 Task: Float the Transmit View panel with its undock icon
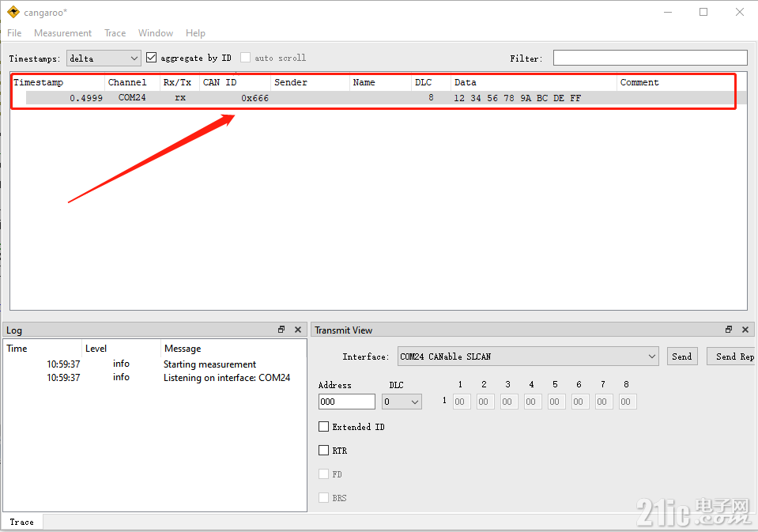(x=729, y=330)
